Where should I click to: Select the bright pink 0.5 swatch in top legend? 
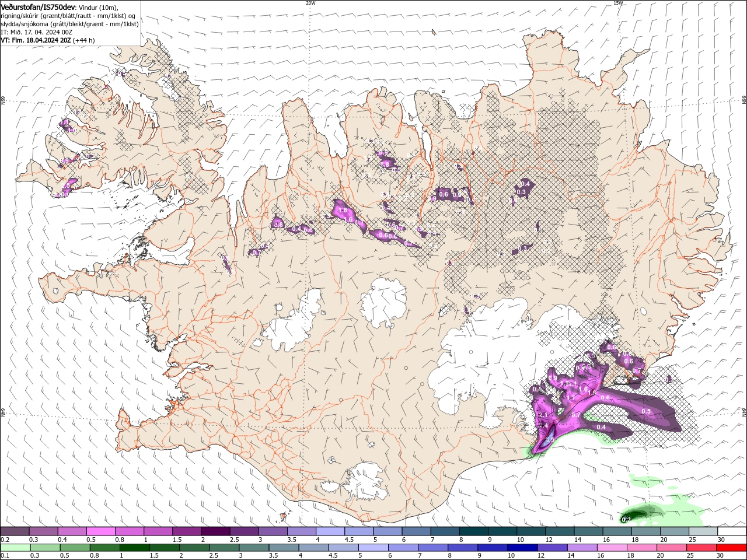click(x=100, y=530)
